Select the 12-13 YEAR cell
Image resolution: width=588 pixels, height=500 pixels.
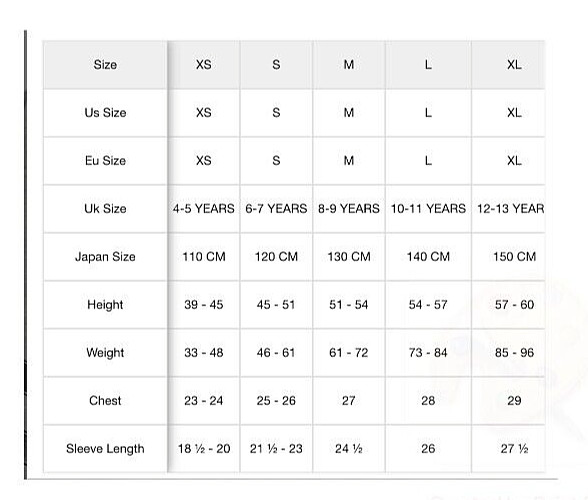[x=508, y=209]
